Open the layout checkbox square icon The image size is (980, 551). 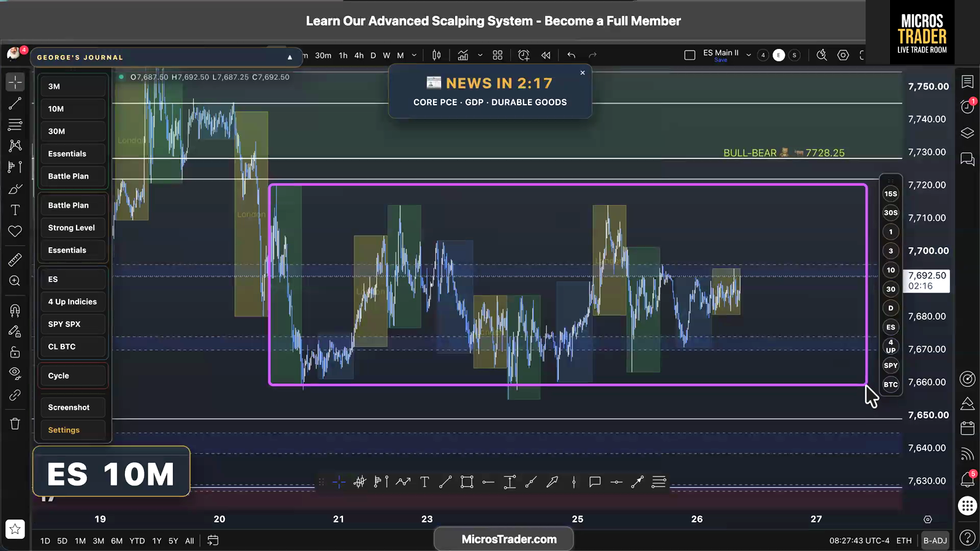690,55
